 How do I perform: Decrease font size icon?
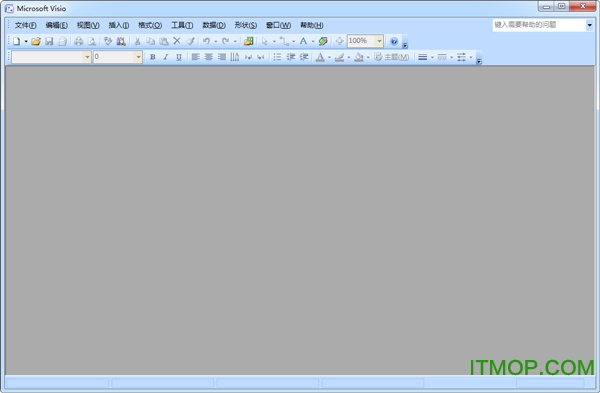[248, 57]
